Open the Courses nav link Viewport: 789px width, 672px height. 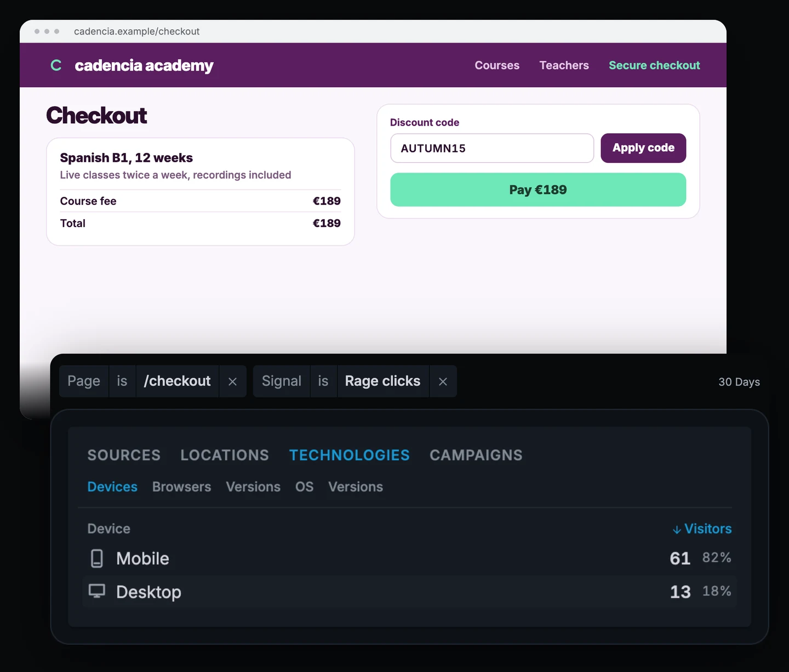click(497, 65)
